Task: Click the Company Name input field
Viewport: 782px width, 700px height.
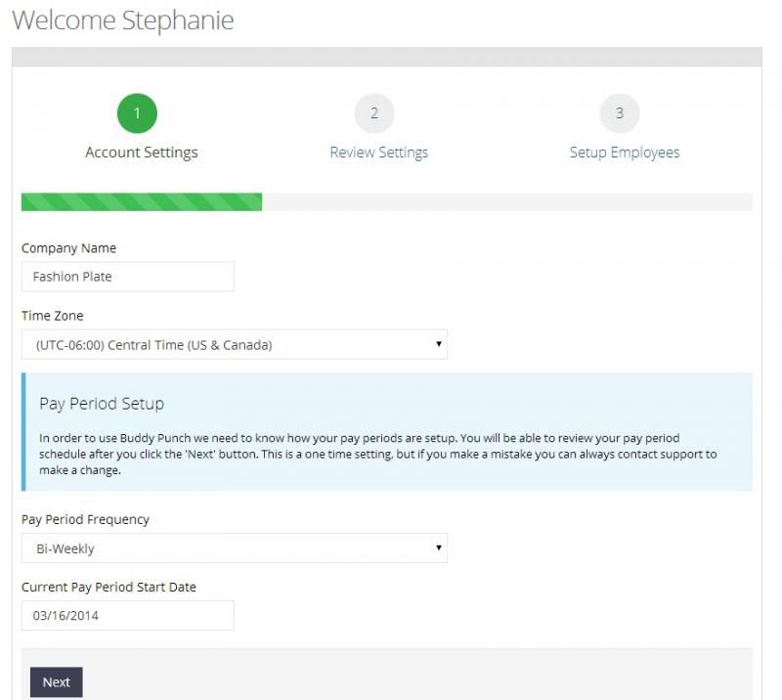Action: click(128, 277)
